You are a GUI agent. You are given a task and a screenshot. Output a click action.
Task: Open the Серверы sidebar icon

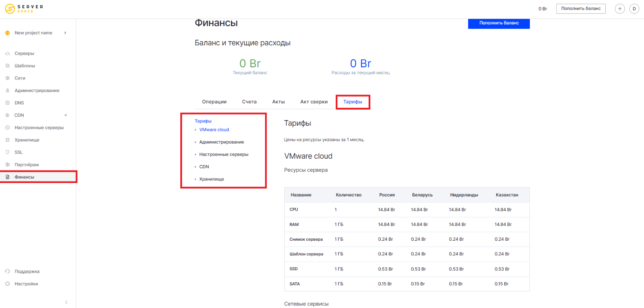pyautogui.click(x=8, y=53)
